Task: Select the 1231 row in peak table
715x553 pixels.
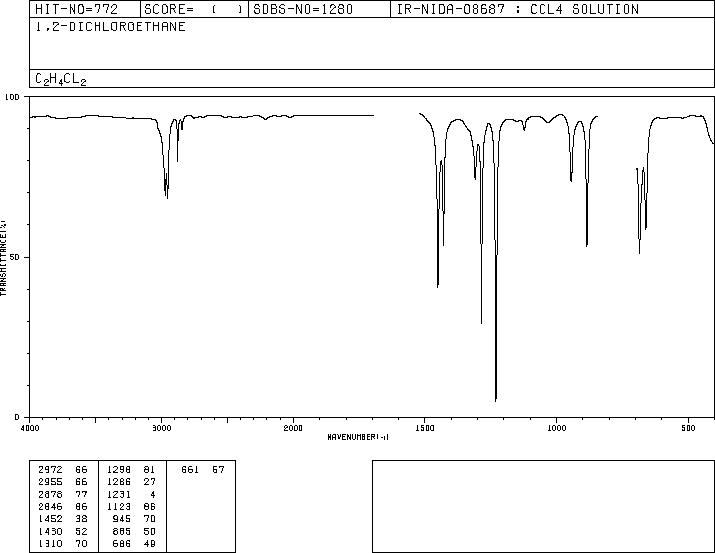Action: pyautogui.click(x=131, y=495)
